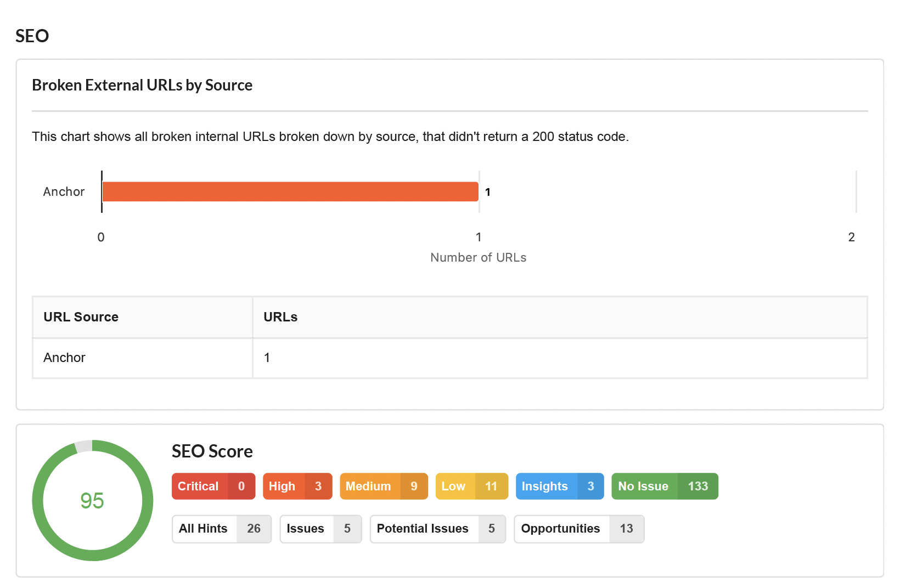This screenshot has width=900, height=588.
Task: Click the Critical severity badge
Action: click(213, 486)
